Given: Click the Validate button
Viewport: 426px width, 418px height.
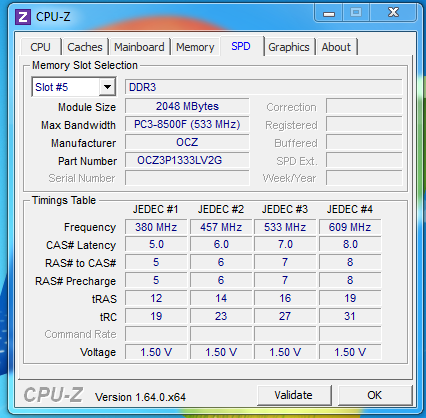Looking at the screenshot, I should pyautogui.click(x=294, y=395).
